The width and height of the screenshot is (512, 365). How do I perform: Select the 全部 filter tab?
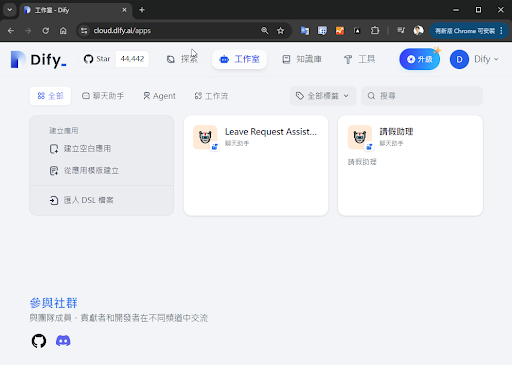tap(50, 96)
